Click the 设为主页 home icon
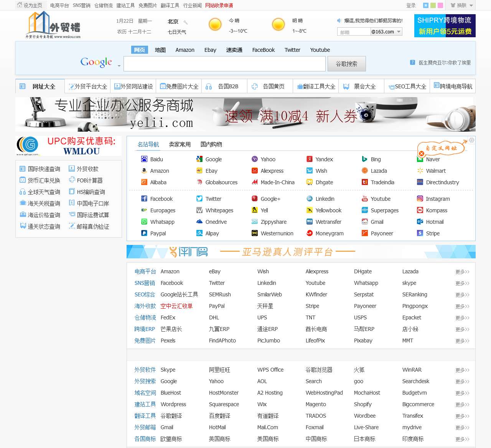 point(20,5)
